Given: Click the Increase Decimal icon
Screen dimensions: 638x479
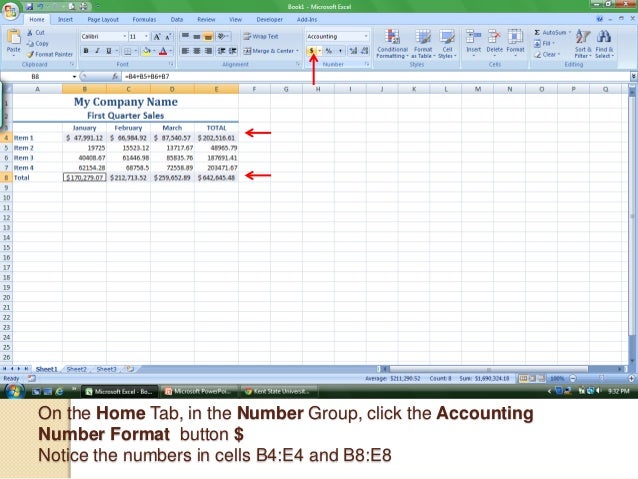Looking at the screenshot, I should pyautogui.click(x=353, y=51).
